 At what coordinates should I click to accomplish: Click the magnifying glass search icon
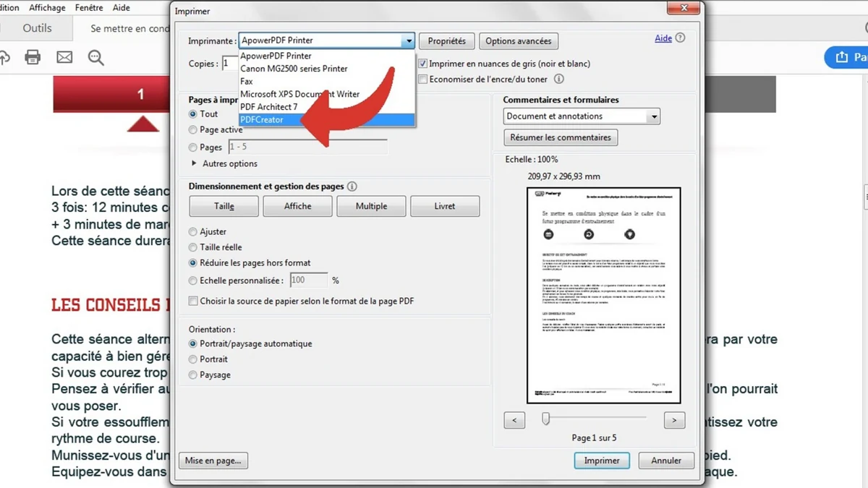95,58
